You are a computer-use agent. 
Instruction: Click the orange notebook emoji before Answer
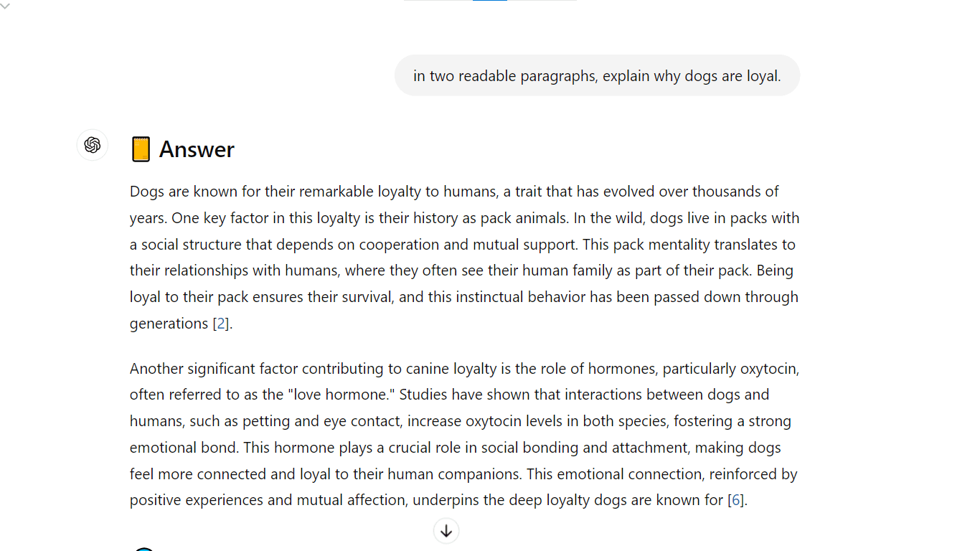[141, 149]
